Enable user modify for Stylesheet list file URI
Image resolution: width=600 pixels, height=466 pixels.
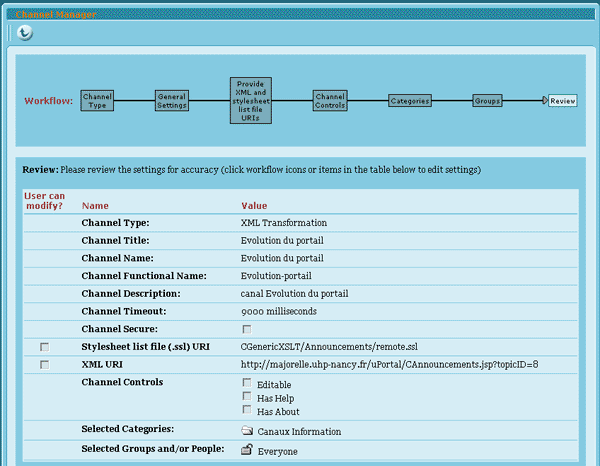pos(44,347)
